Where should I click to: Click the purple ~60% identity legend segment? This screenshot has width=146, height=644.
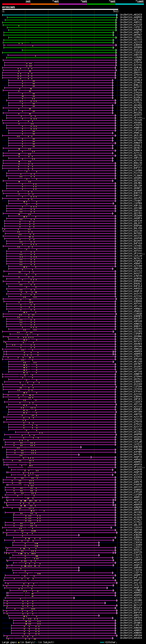(x=73, y=4)
